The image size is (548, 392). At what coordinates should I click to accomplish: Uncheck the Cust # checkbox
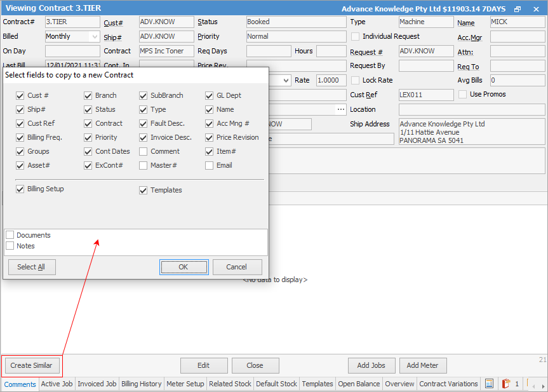click(x=20, y=95)
